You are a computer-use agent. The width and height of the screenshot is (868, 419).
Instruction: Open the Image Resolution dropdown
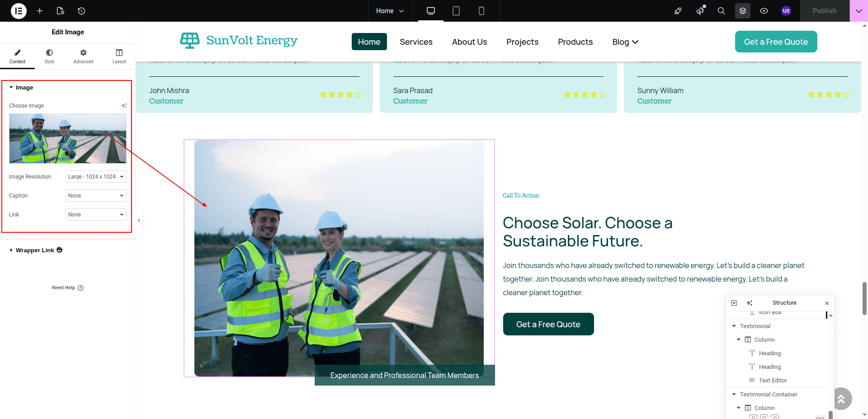[96, 177]
